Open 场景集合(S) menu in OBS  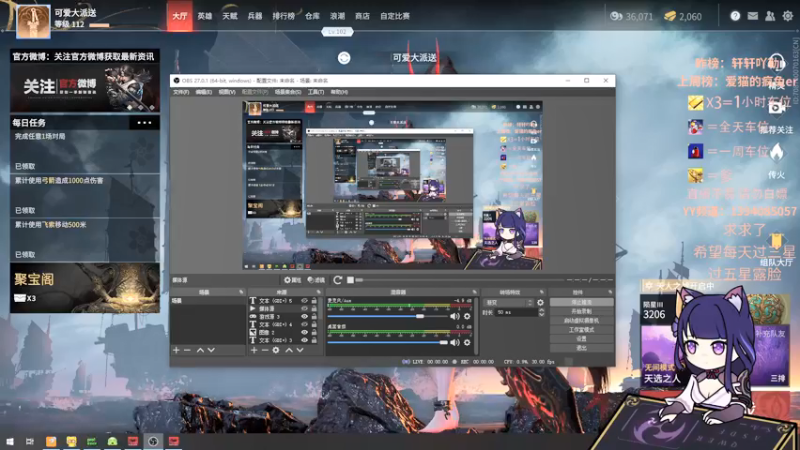pos(288,92)
